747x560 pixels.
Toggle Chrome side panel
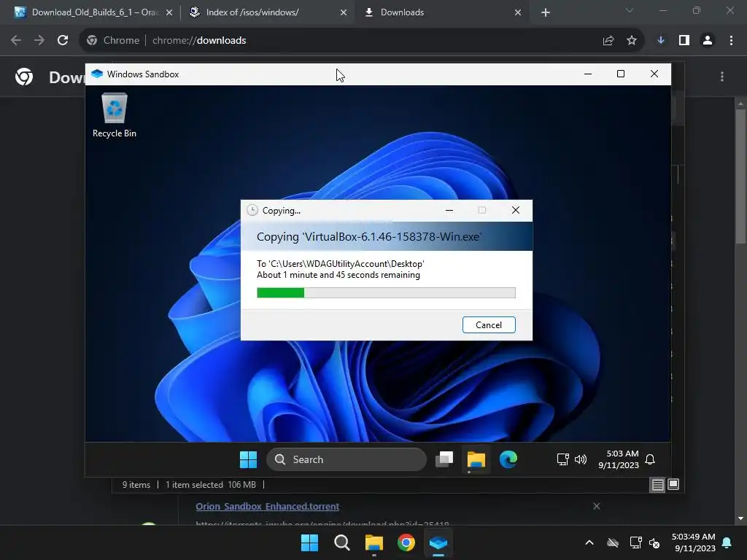point(684,41)
